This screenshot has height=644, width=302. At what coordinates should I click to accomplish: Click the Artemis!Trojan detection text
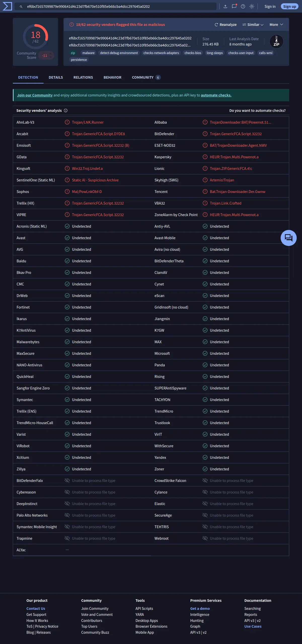pyautogui.click(x=222, y=180)
